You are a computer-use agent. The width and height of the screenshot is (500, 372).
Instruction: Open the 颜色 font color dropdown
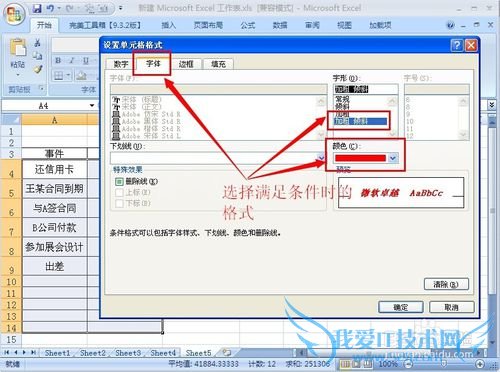pyautogui.click(x=393, y=158)
